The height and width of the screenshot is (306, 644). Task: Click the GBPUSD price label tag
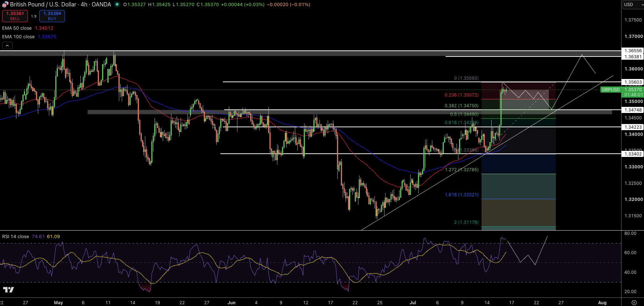610,90
